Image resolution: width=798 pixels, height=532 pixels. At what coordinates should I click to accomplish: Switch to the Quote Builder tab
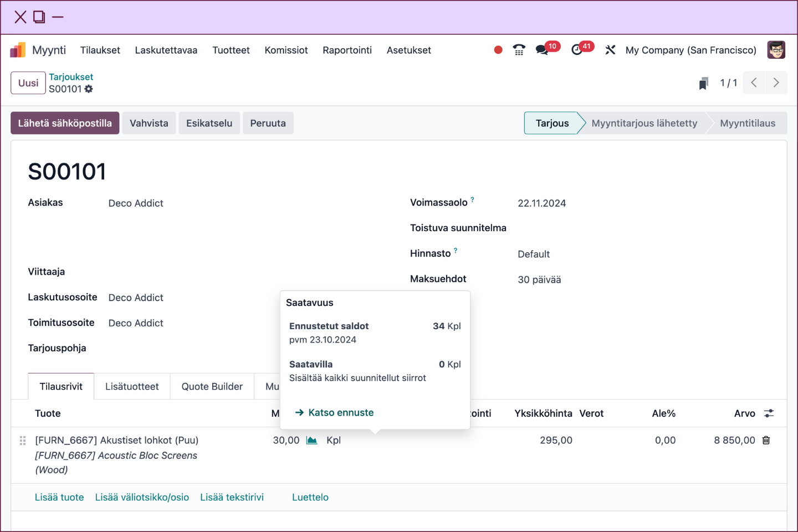[x=212, y=387]
